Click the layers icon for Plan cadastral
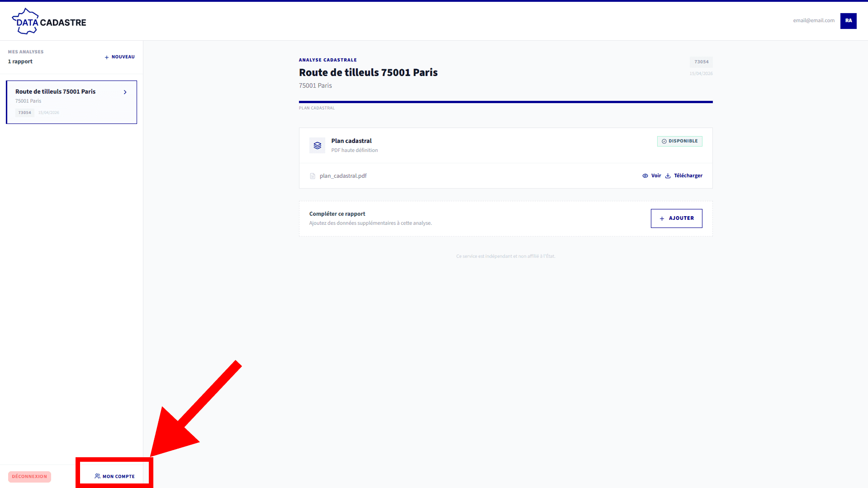The height and width of the screenshot is (488, 868). (317, 146)
